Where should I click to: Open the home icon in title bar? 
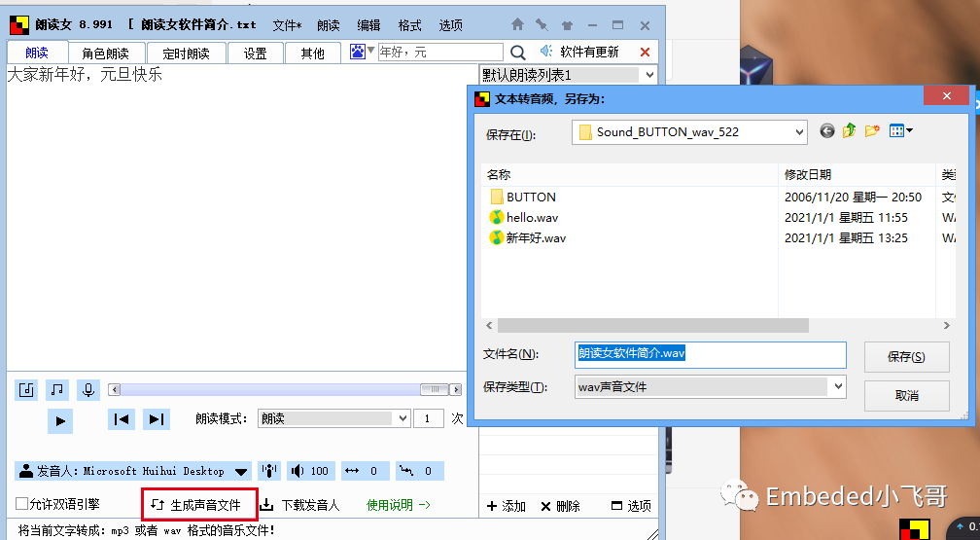[x=517, y=24]
